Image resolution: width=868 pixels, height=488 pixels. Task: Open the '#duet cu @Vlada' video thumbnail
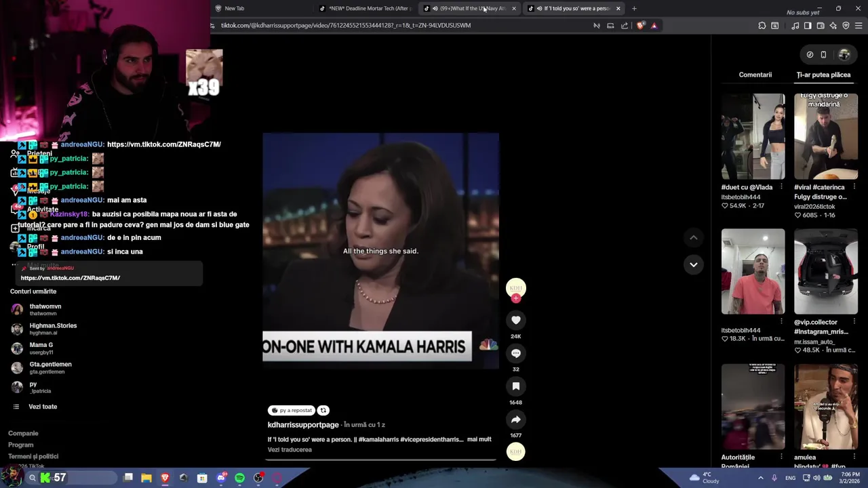[753, 136]
